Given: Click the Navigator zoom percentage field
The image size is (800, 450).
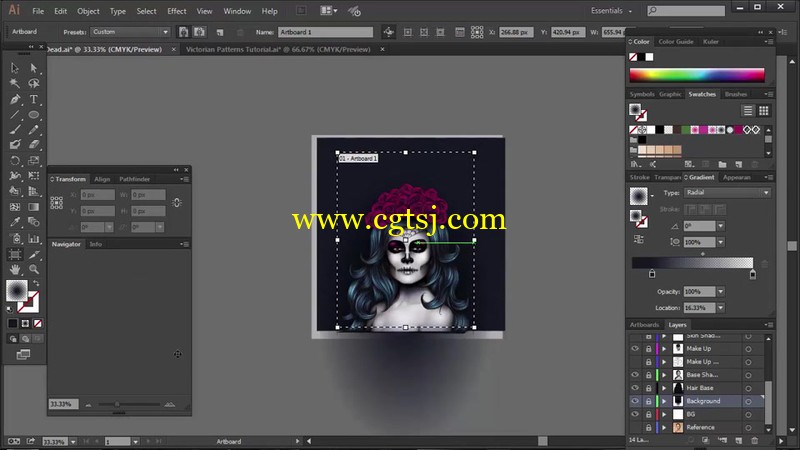Looking at the screenshot, I should 63,404.
